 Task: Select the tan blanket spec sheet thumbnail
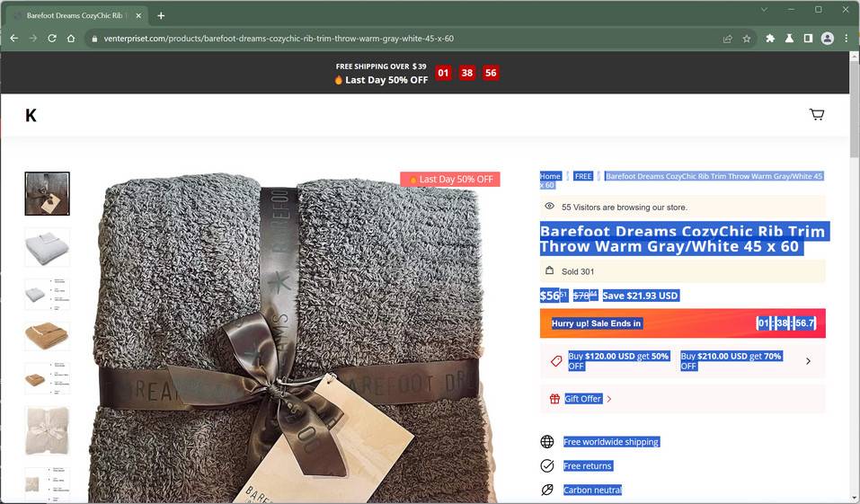click(47, 378)
